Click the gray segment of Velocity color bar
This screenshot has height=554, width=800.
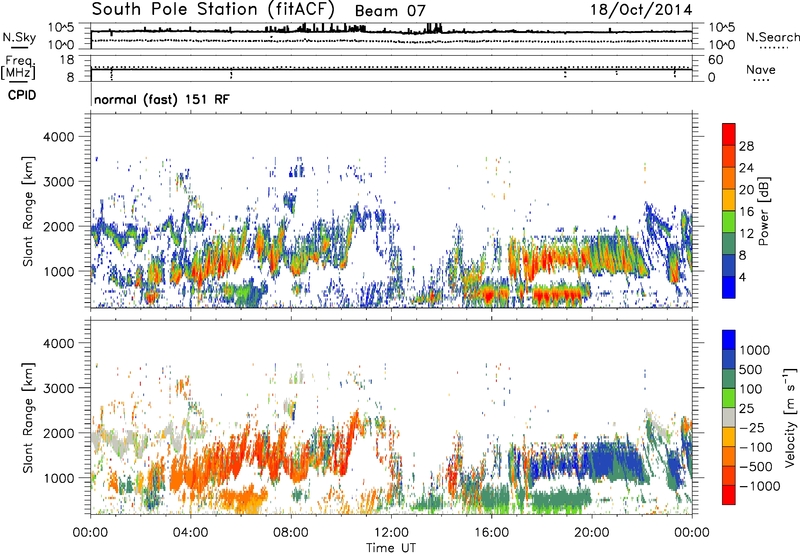[x=729, y=418]
